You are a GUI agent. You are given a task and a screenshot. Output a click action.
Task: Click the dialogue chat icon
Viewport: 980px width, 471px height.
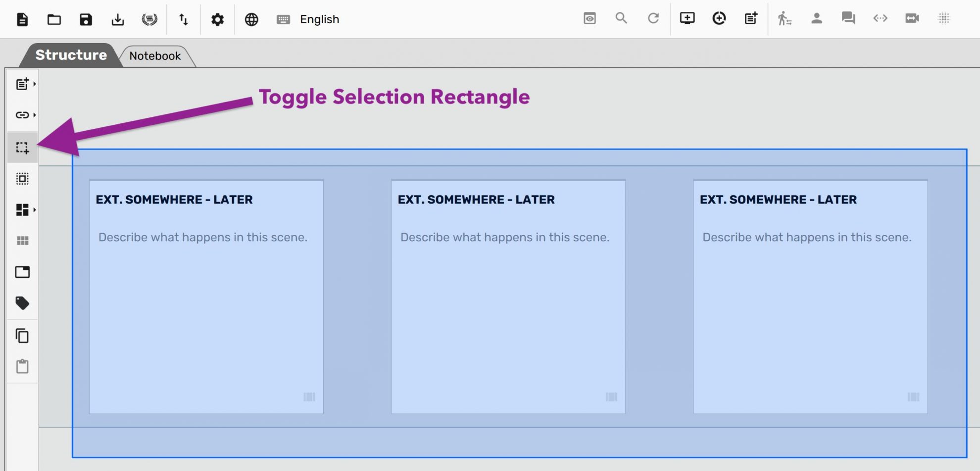(x=847, y=18)
